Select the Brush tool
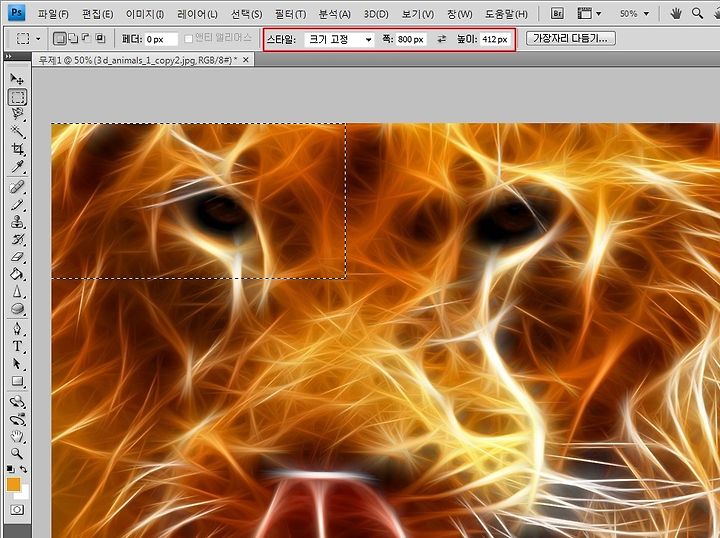Viewport: 720px width, 538px height. pos(17,205)
